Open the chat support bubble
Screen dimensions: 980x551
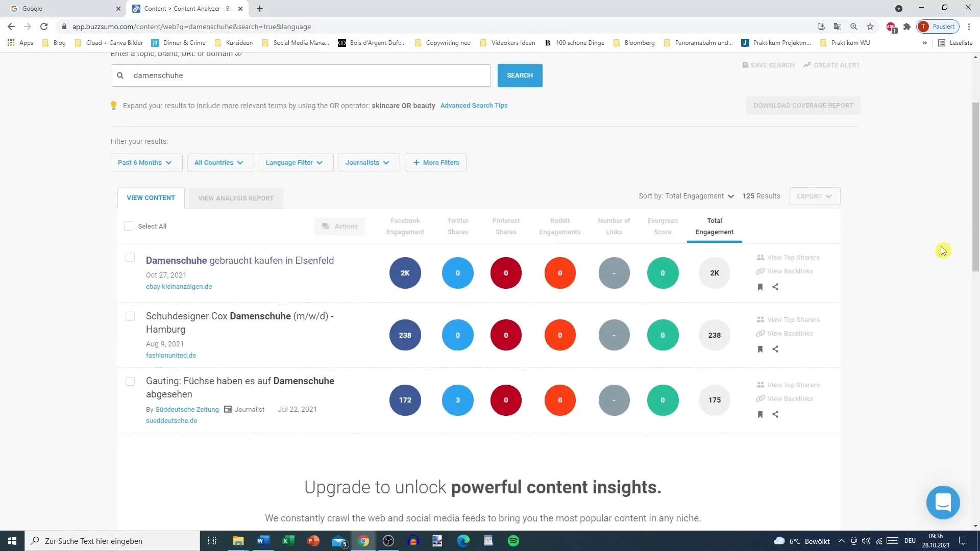(x=943, y=503)
